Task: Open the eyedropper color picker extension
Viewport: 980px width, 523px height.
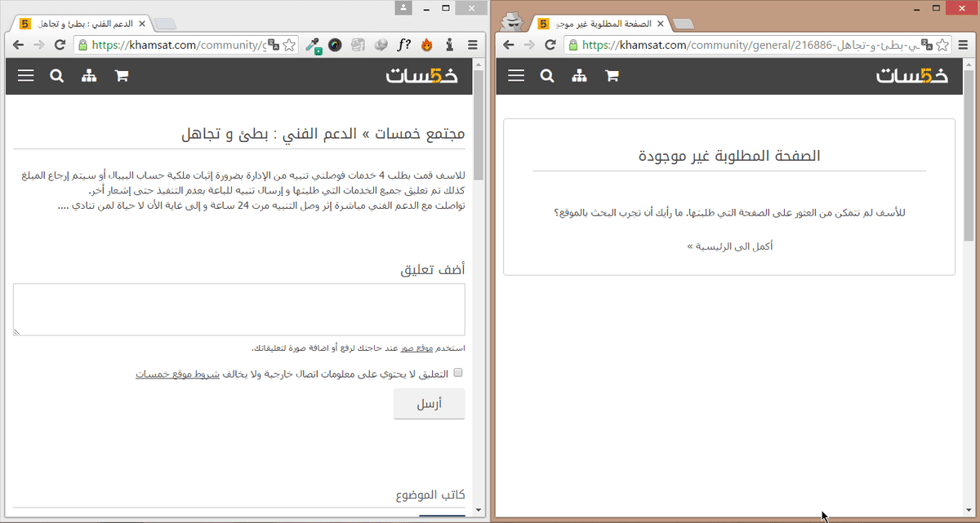Action: pyautogui.click(x=313, y=46)
